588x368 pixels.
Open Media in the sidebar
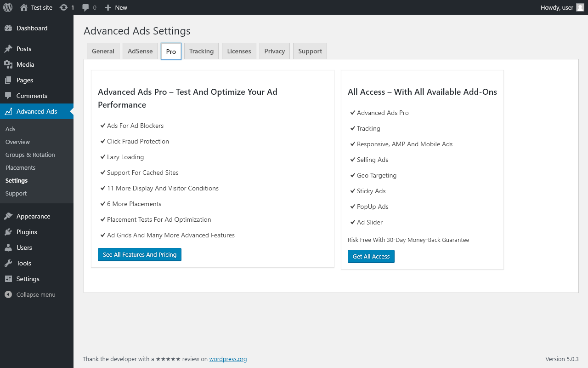coord(25,64)
